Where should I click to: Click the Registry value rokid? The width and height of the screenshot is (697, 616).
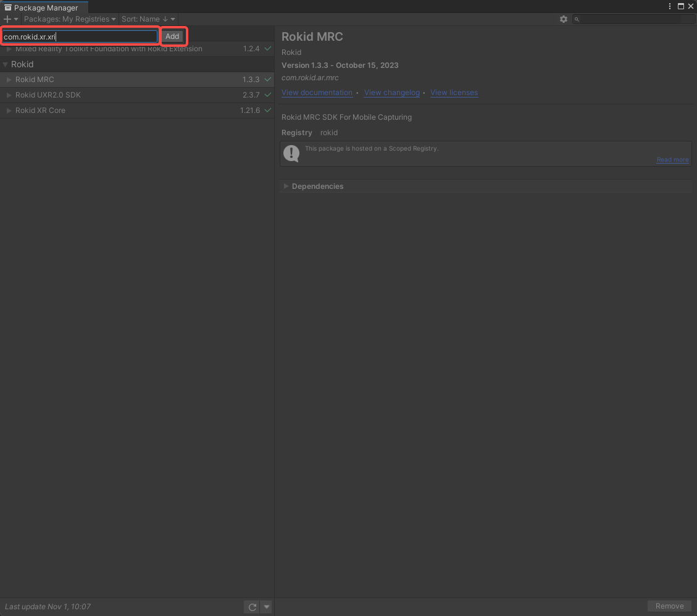coord(329,133)
